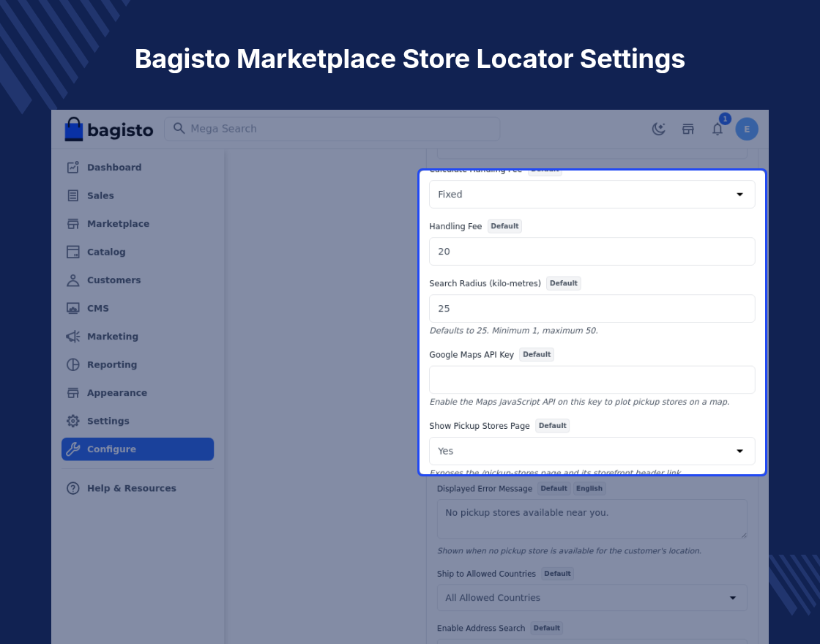Click the Mega Search magnifier icon
The width and height of the screenshot is (820, 644).
[179, 129]
